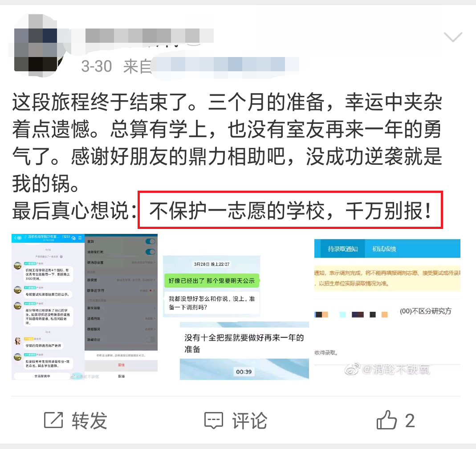This screenshot has width=476, height=449.
Task: Click the 00:39 video progress timestamp
Action: point(244,372)
